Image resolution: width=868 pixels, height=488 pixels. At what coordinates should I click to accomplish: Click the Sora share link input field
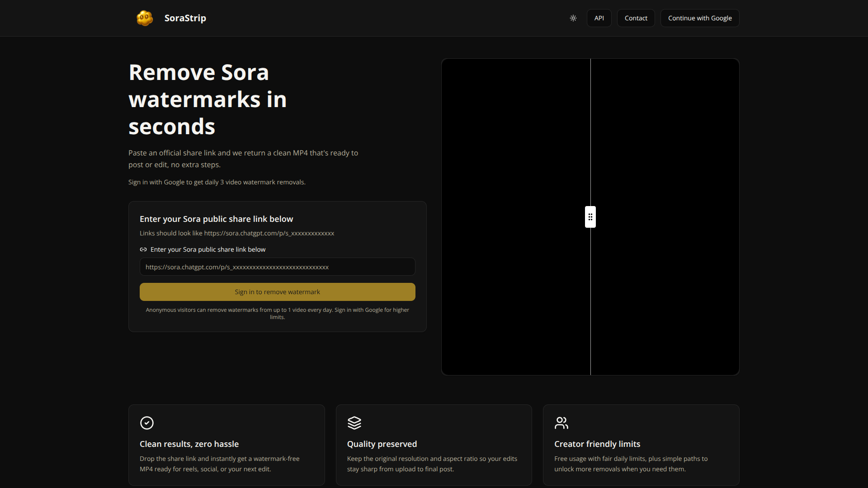tap(277, 267)
